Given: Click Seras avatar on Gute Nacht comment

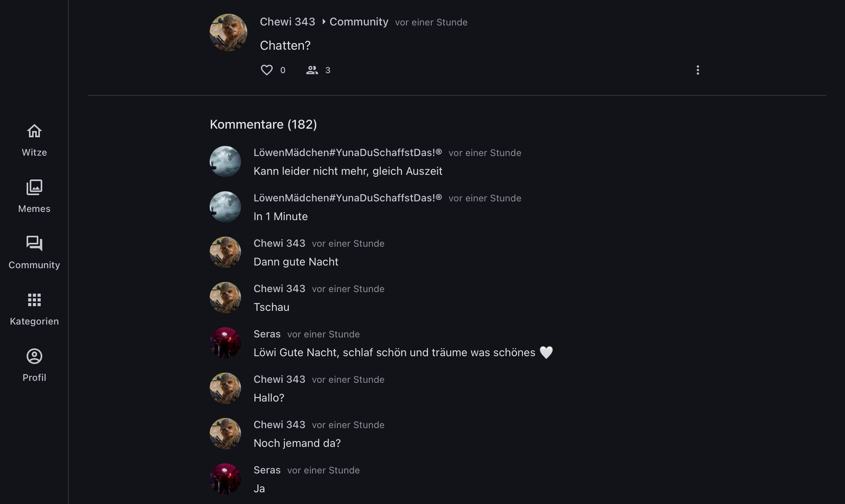Looking at the screenshot, I should tap(225, 343).
